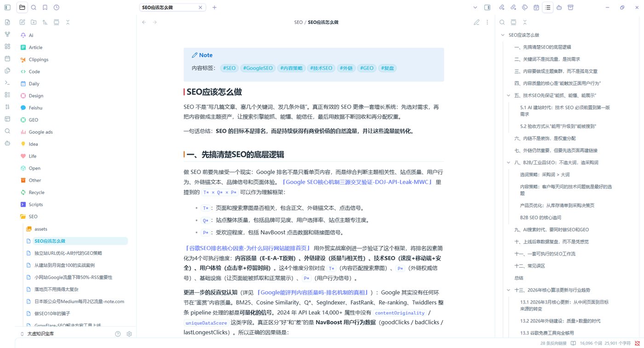Collapse outline section 五、技术SEO

(508, 95)
